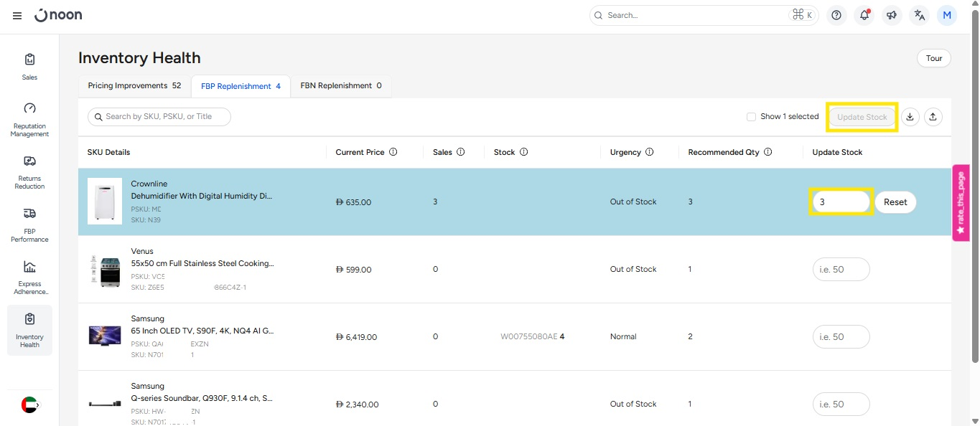Open the help question mark icon
Image resolution: width=980 pixels, height=426 pixels.
pyautogui.click(x=836, y=15)
